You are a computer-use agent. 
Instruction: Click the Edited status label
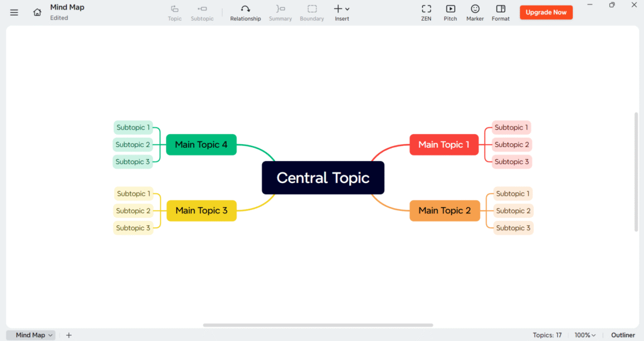tap(59, 18)
